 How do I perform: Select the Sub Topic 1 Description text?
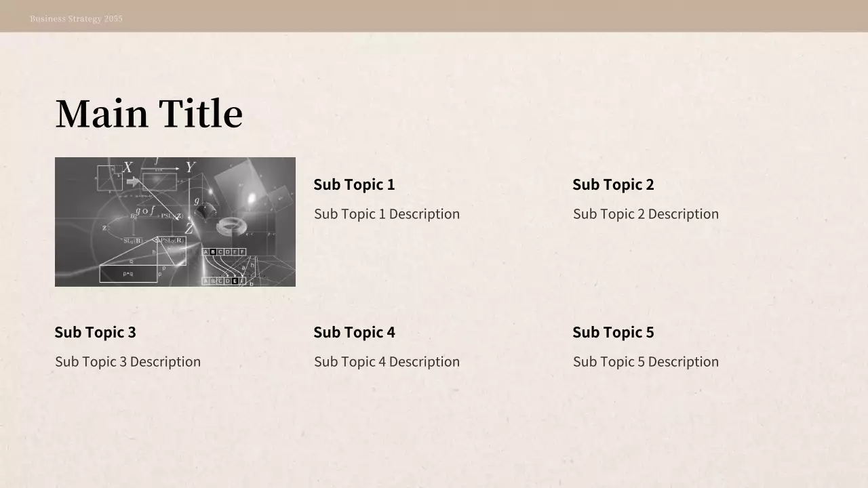click(387, 214)
